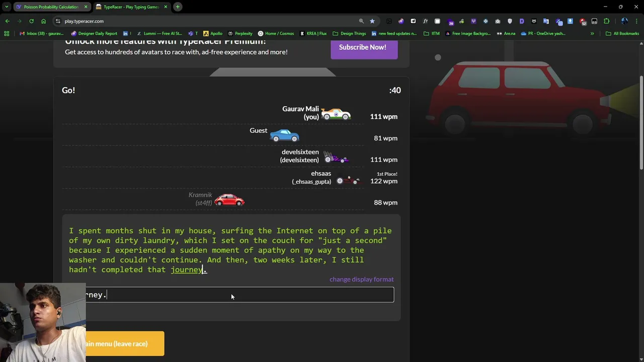The width and height of the screenshot is (644, 362).
Task: Open the All Bookmarks folder
Action: point(622,34)
